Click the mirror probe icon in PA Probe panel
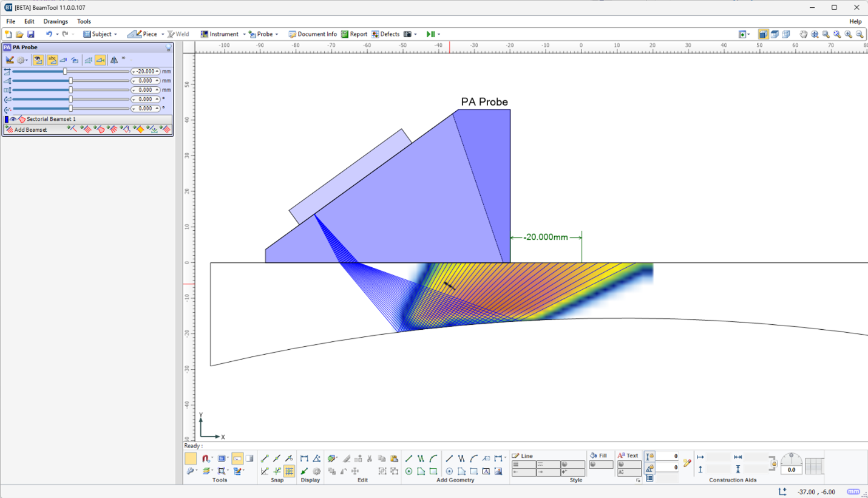The width and height of the screenshot is (868, 498). point(114,60)
